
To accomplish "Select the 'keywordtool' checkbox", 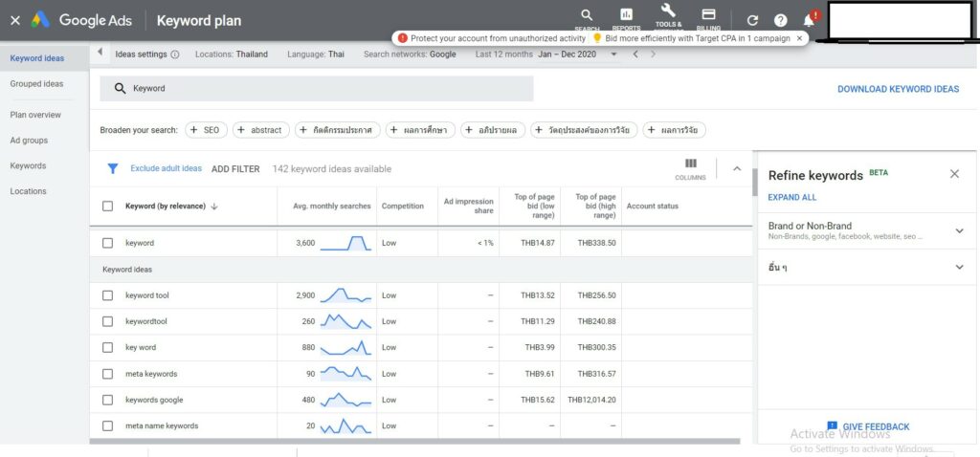I will pos(107,321).
